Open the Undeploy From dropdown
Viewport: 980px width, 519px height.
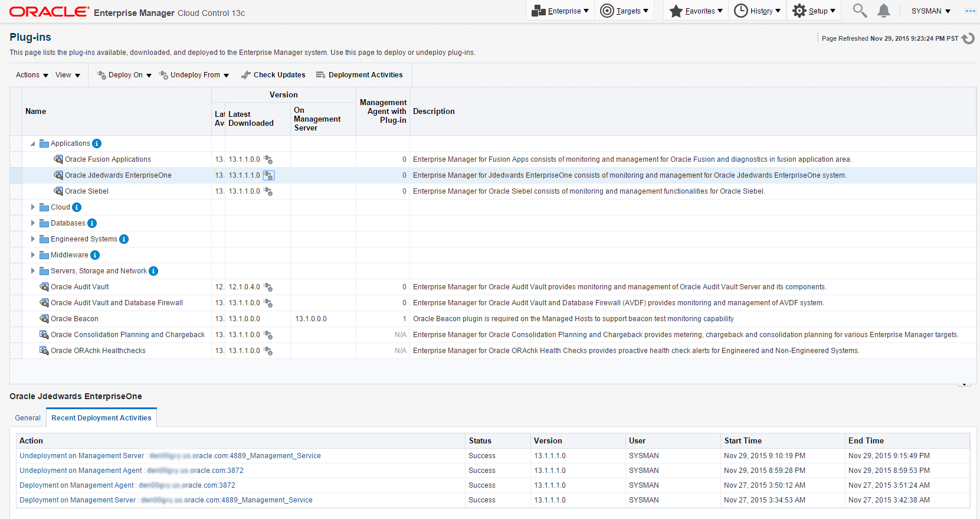click(x=195, y=75)
